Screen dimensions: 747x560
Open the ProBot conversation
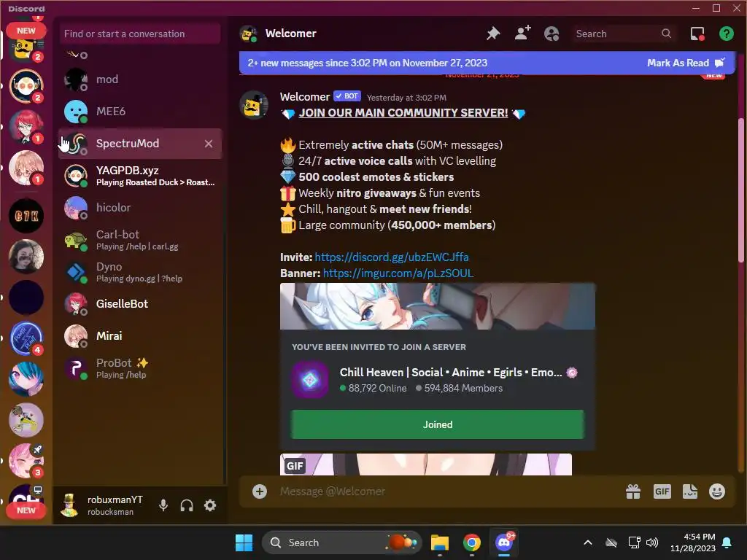tap(140, 368)
